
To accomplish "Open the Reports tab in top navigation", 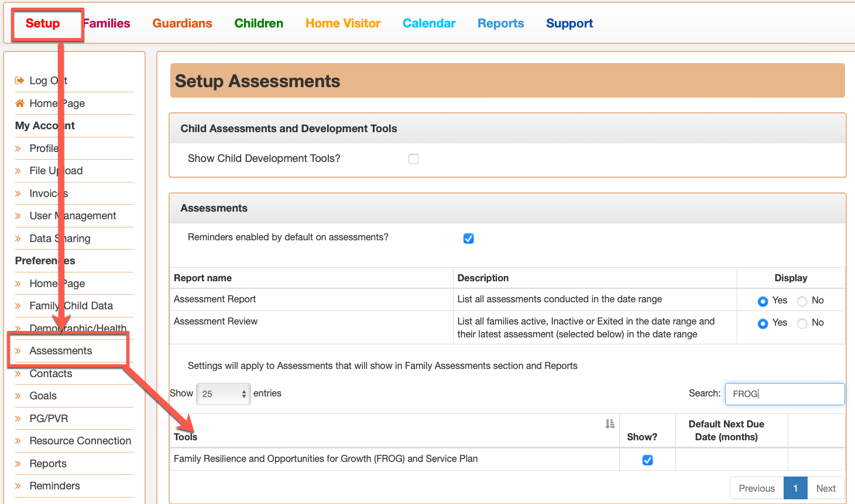I will click(501, 23).
